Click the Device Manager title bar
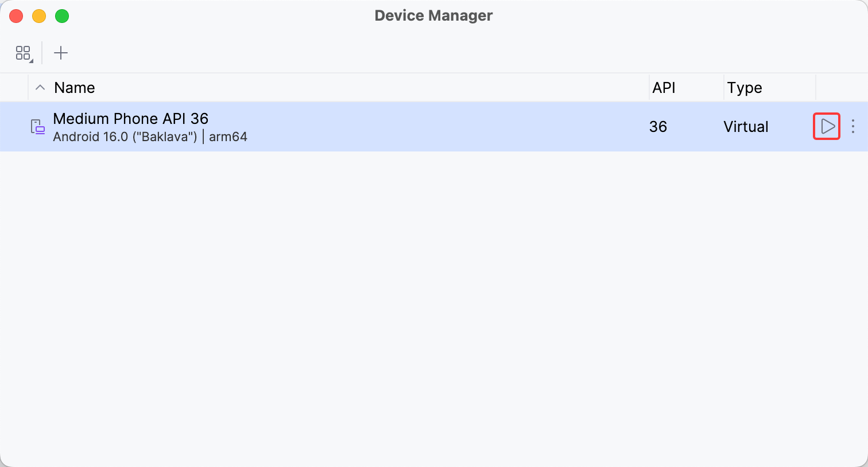 point(433,15)
